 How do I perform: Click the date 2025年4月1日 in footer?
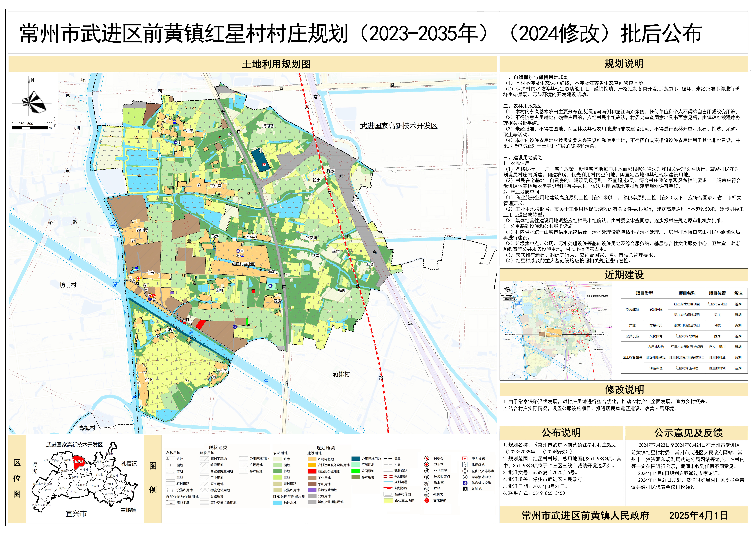coord(698,516)
